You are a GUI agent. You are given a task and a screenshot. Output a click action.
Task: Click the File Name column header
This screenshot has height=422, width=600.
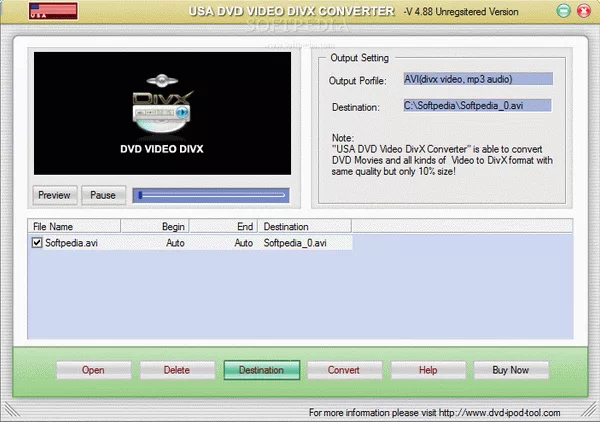tap(74, 226)
